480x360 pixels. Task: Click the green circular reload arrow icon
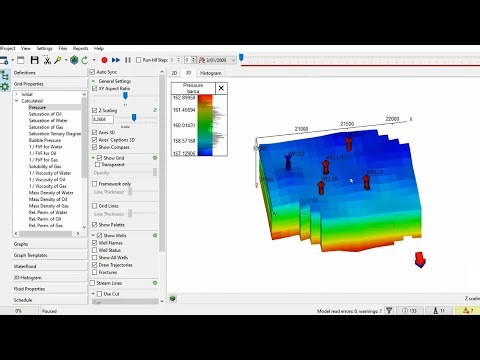click(x=85, y=60)
